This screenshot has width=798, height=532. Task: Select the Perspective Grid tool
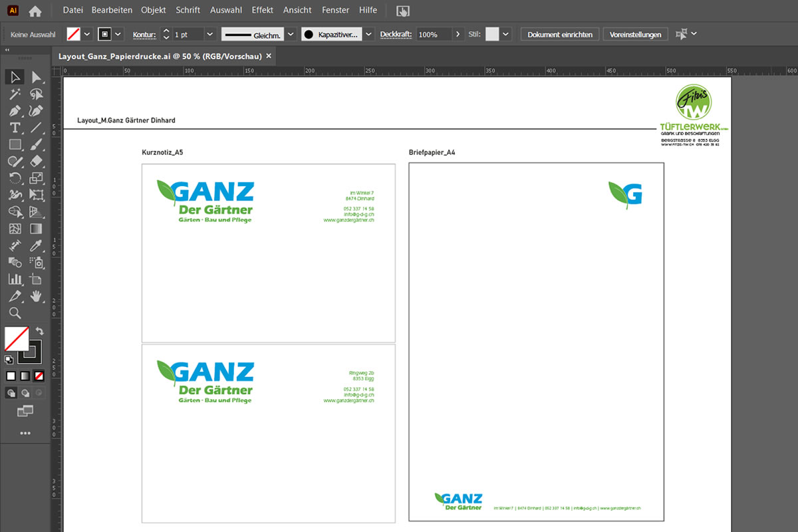pyautogui.click(x=36, y=211)
